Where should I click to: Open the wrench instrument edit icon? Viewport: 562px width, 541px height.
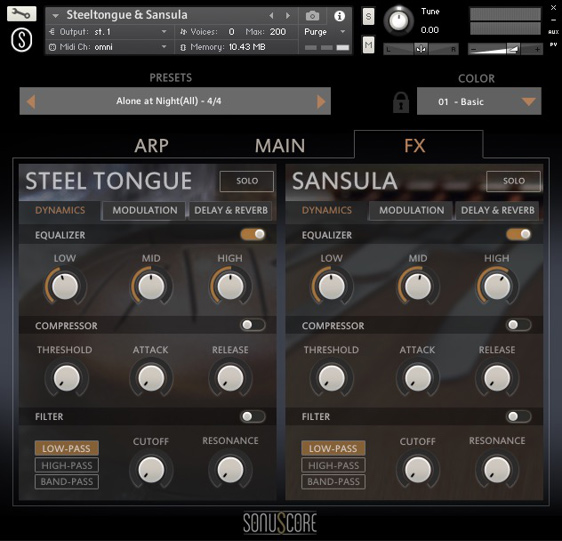[x=22, y=14]
